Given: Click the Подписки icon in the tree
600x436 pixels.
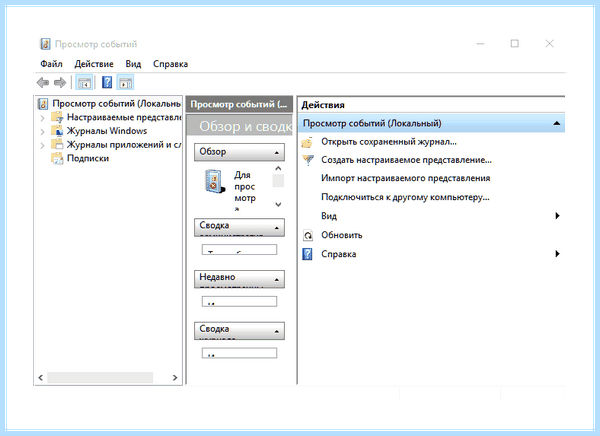Looking at the screenshot, I should point(57,158).
